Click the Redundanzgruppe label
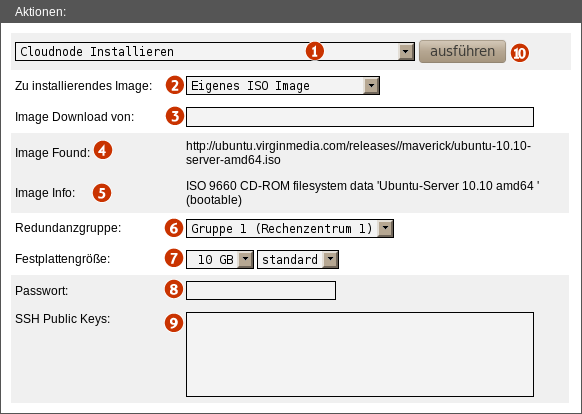582x414 pixels. click(68, 228)
